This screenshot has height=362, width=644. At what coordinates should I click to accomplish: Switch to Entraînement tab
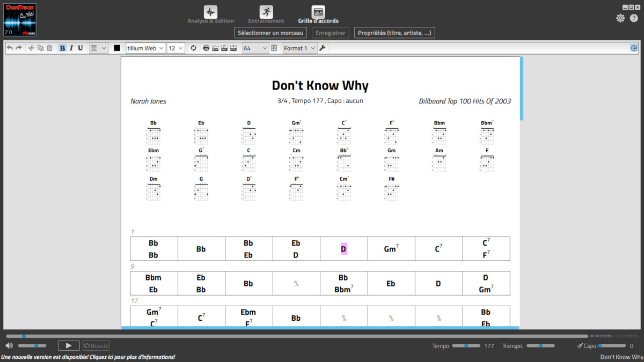pos(266,15)
